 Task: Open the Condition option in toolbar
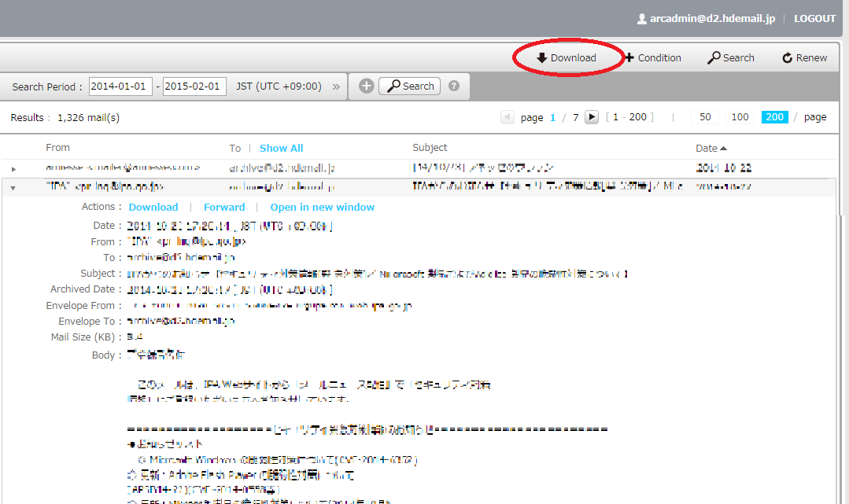pyautogui.click(x=653, y=58)
